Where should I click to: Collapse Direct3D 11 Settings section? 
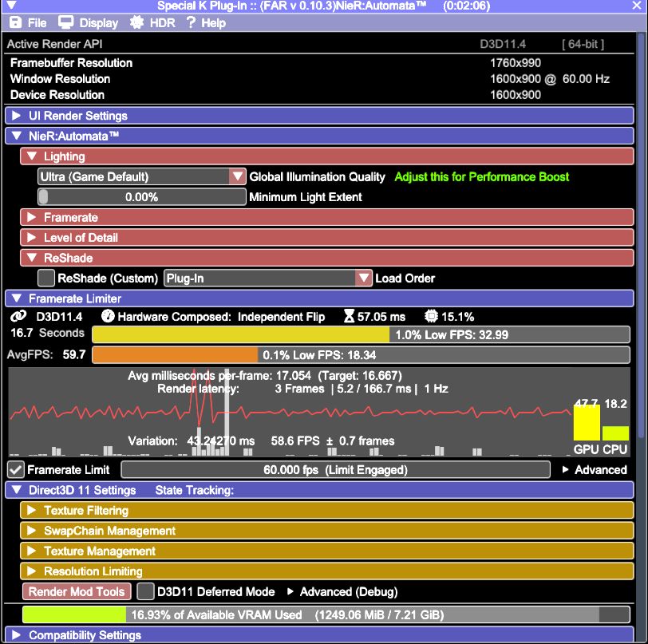tap(319, 490)
